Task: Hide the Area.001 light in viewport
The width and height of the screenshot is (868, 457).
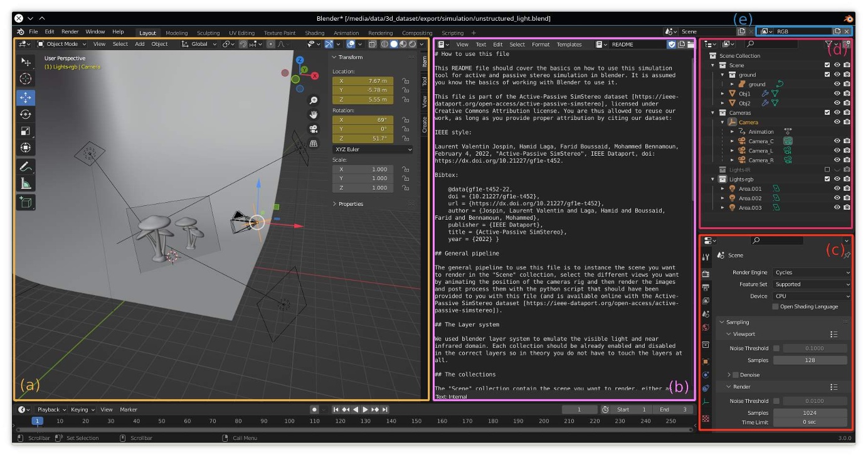Action: 837,189
